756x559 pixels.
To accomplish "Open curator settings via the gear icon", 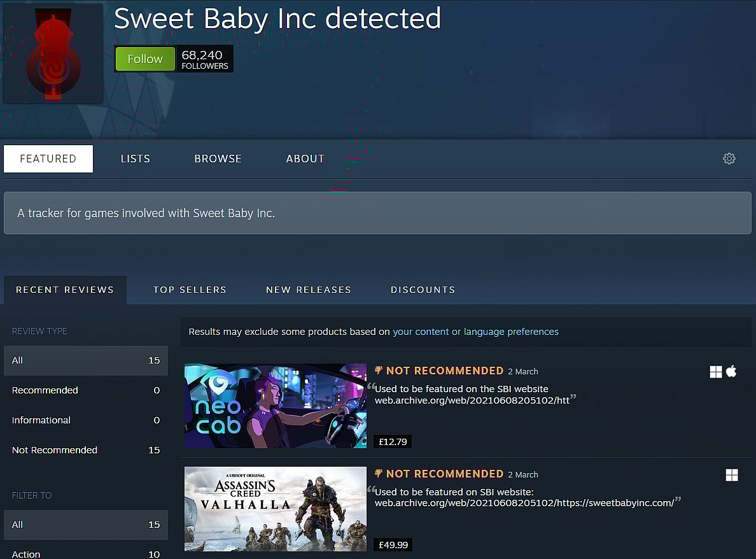I will (729, 159).
